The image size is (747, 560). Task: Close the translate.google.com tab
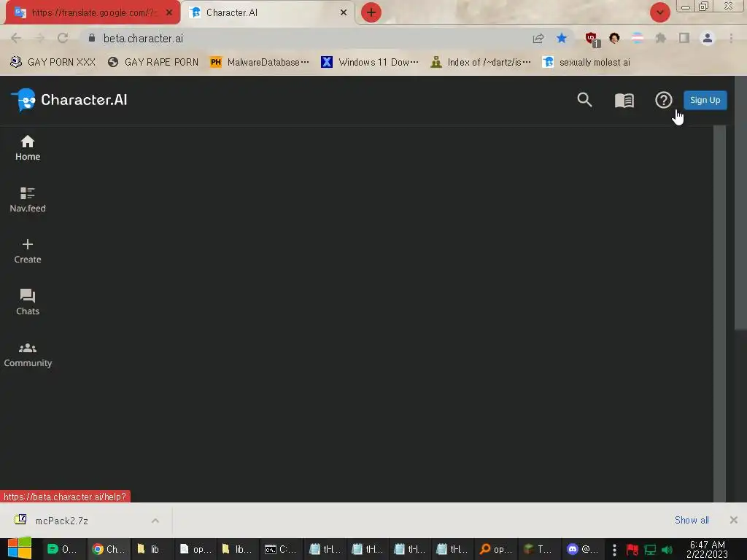[169, 12]
